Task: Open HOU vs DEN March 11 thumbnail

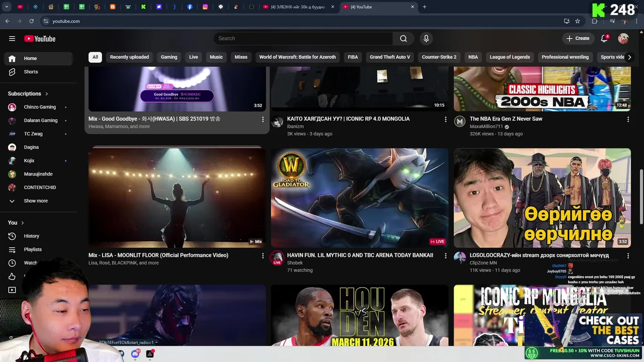Action: coord(360,316)
